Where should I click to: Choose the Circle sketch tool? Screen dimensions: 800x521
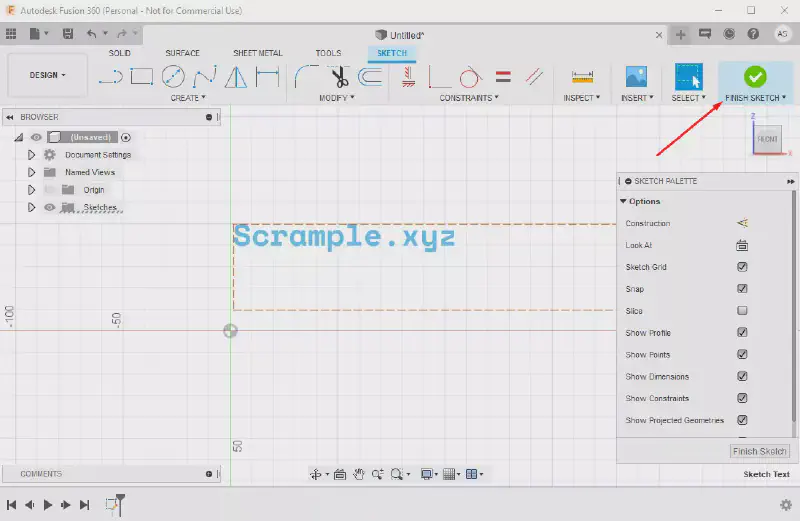pyautogui.click(x=173, y=76)
